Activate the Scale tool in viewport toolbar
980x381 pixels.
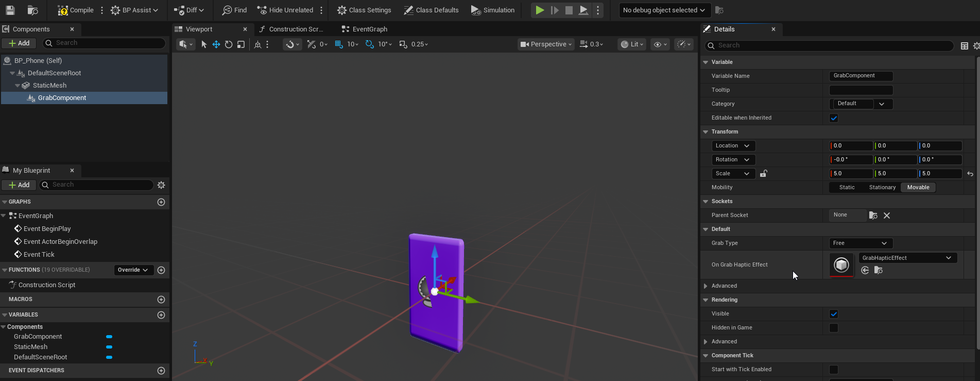[x=241, y=44]
